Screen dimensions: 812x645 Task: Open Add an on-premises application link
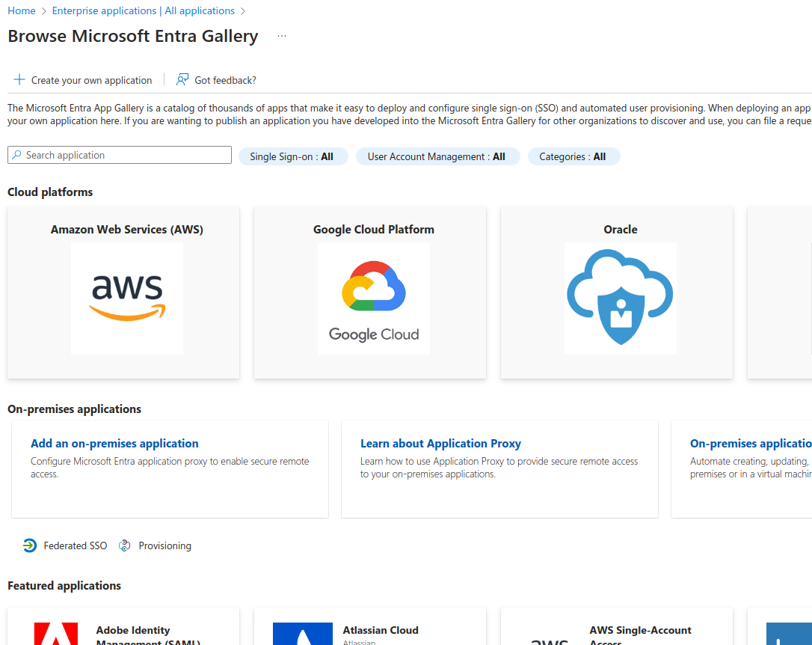tap(114, 444)
